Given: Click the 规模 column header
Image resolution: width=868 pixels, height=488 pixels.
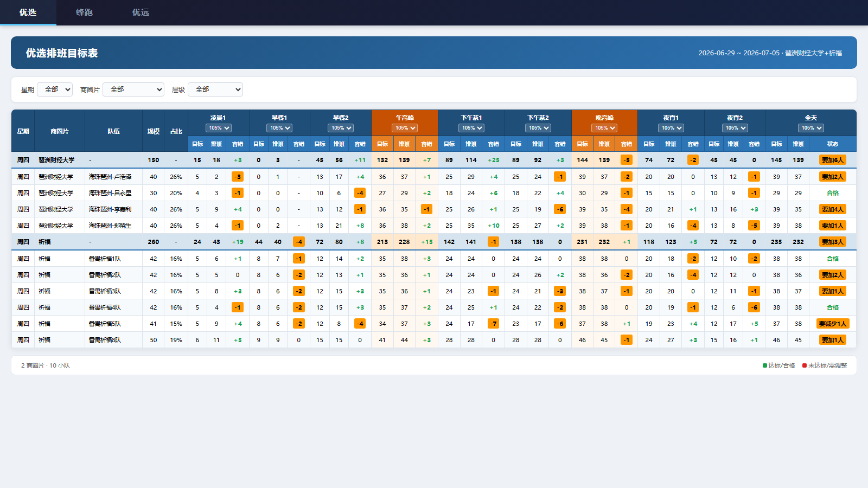Looking at the screenshot, I should tap(154, 131).
